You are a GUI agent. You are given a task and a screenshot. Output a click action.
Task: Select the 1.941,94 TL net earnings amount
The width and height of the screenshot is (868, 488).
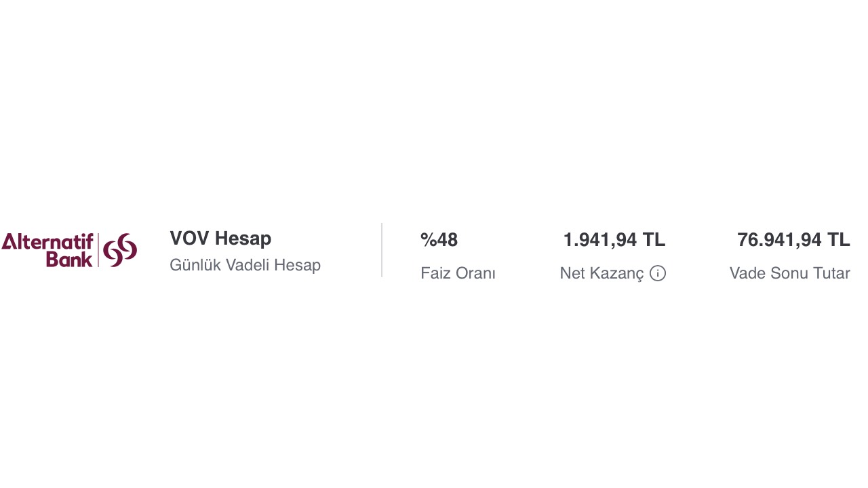click(614, 240)
